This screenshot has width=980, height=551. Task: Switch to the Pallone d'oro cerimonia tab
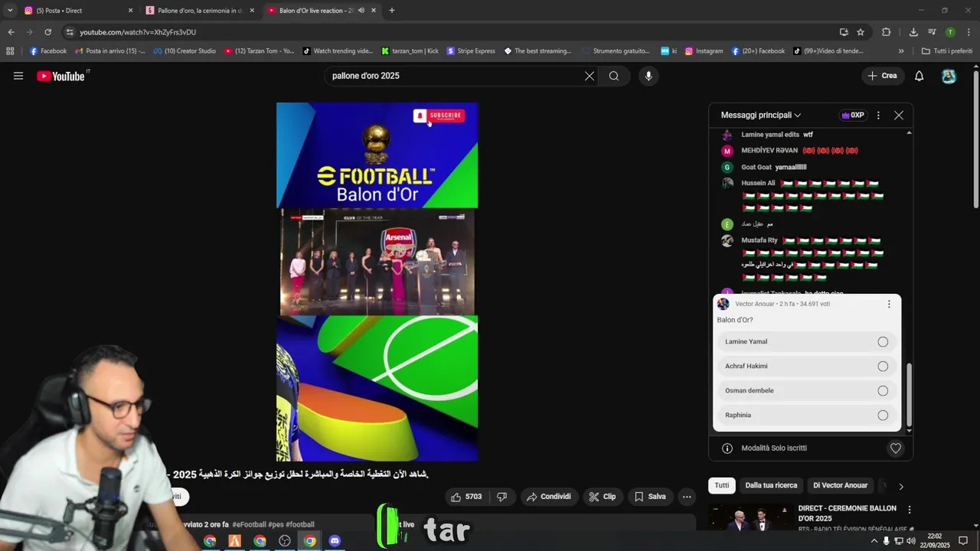(x=199, y=11)
